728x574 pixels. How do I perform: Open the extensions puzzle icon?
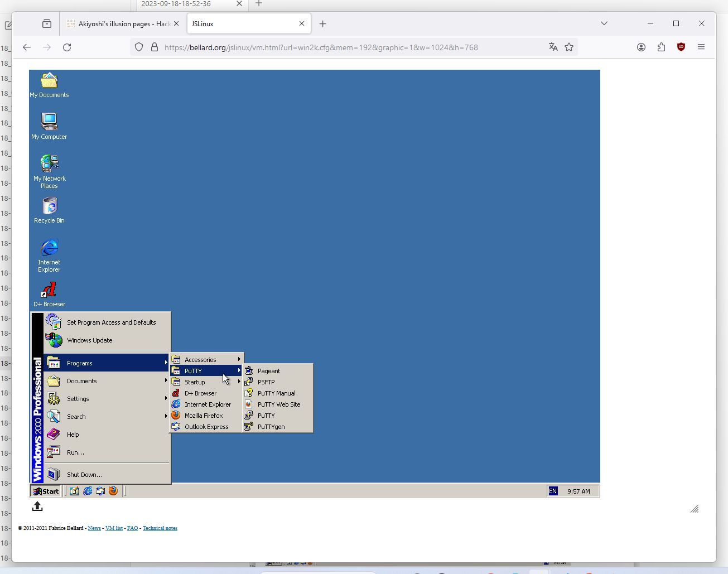tap(661, 47)
